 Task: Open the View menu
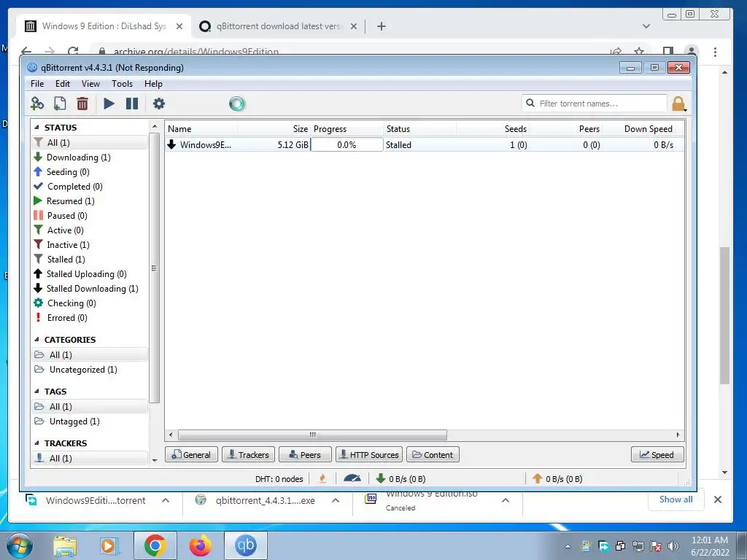click(90, 84)
